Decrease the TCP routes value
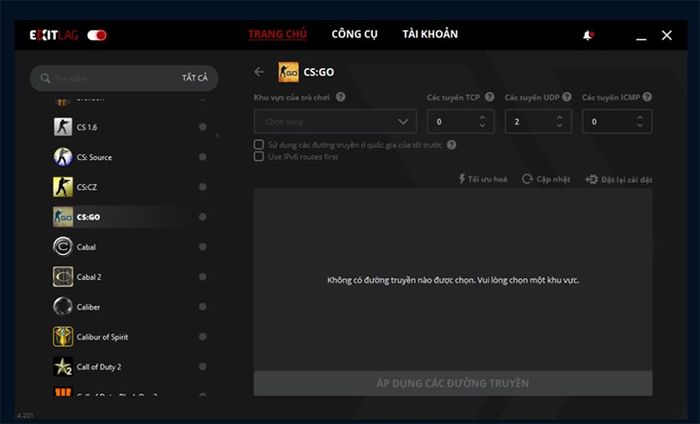 [482, 125]
